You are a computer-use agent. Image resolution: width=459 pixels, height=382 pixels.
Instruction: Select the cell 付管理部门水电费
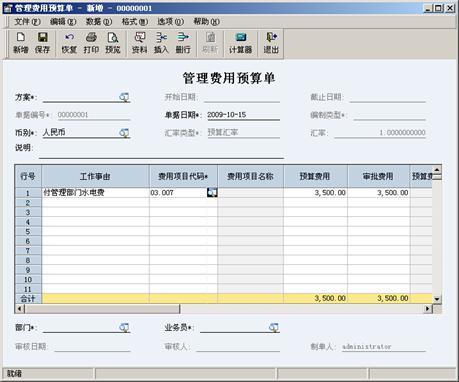pyautogui.click(x=95, y=192)
